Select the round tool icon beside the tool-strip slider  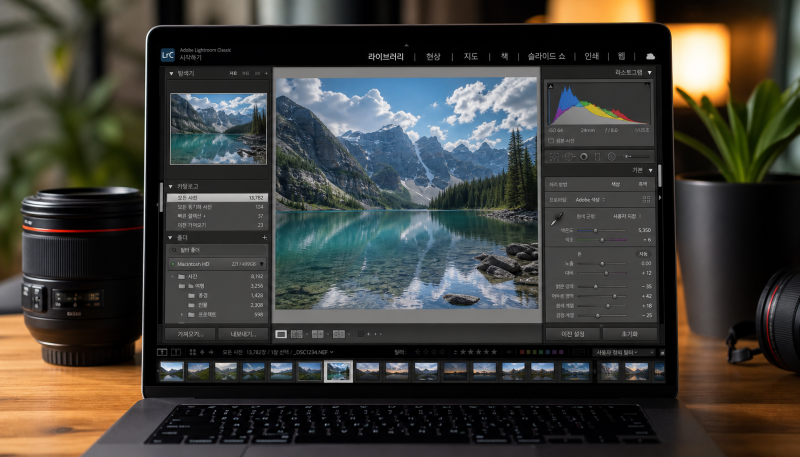(x=611, y=157)
